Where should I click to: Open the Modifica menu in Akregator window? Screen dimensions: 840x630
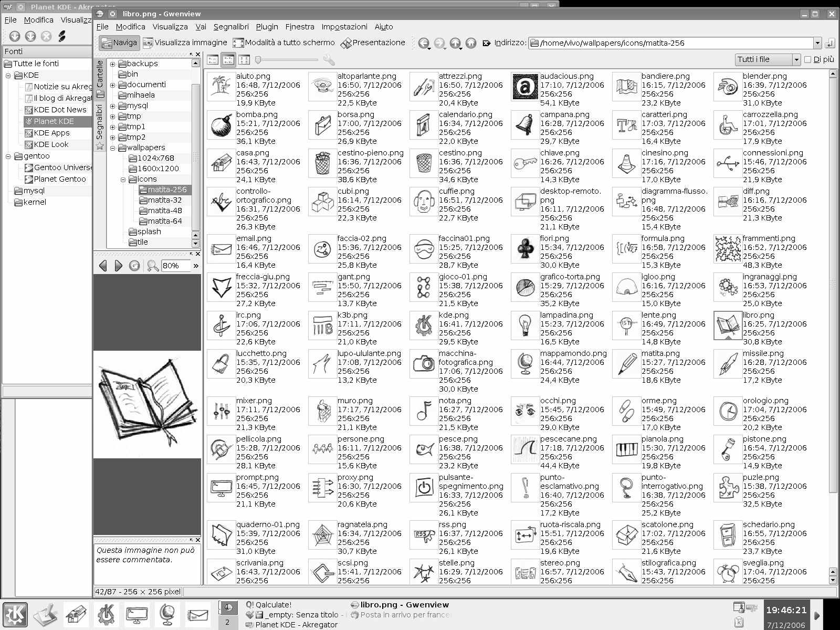[x=38, y=20]
